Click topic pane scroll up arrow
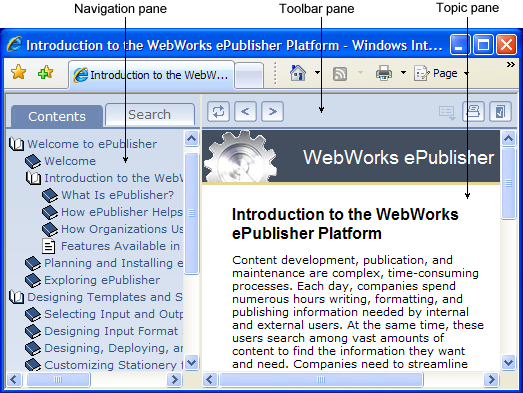 509,138
